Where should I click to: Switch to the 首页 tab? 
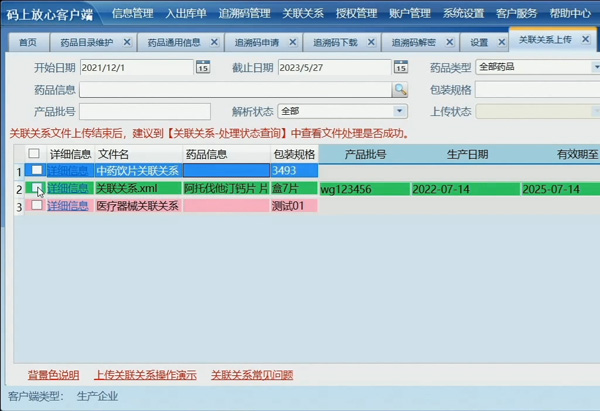coord(28,43)
